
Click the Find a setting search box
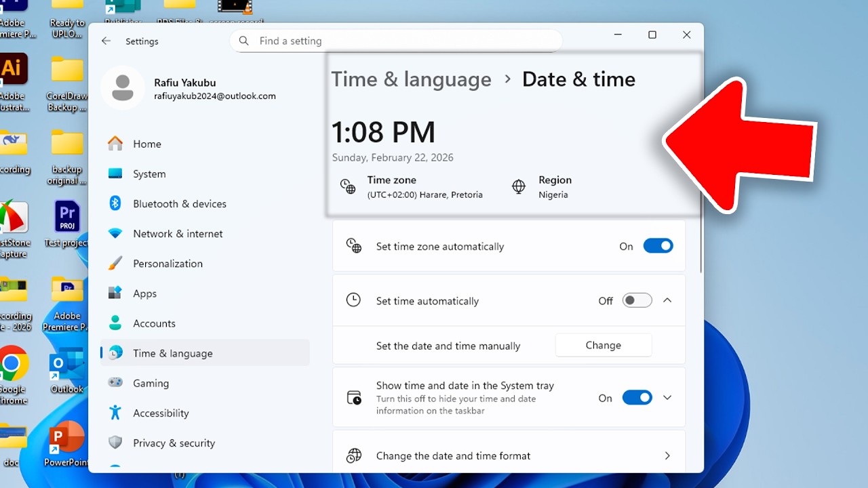tap(396, 41)
